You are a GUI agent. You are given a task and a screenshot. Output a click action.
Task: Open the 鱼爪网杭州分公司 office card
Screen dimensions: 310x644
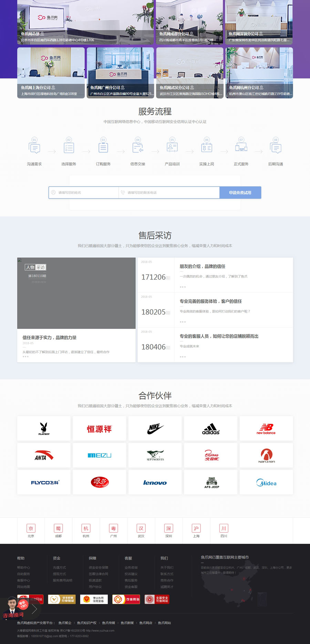click(259, 73)
